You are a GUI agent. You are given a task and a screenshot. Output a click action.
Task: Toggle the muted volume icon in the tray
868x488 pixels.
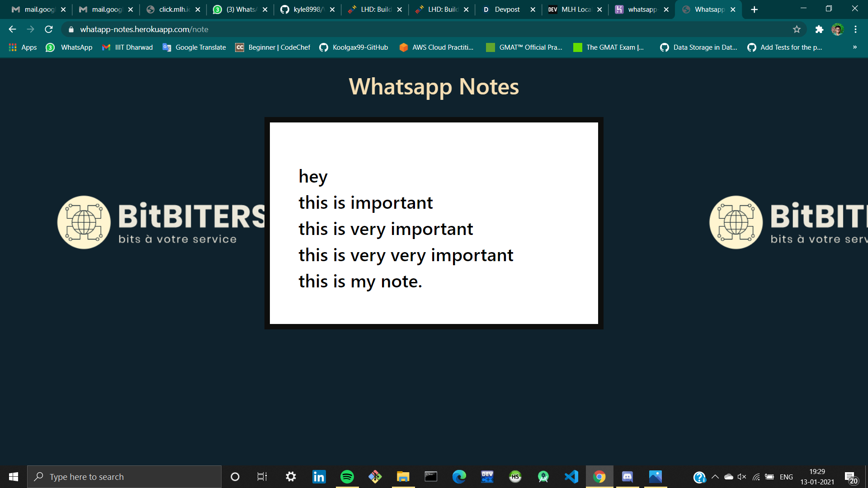[741, 477]
